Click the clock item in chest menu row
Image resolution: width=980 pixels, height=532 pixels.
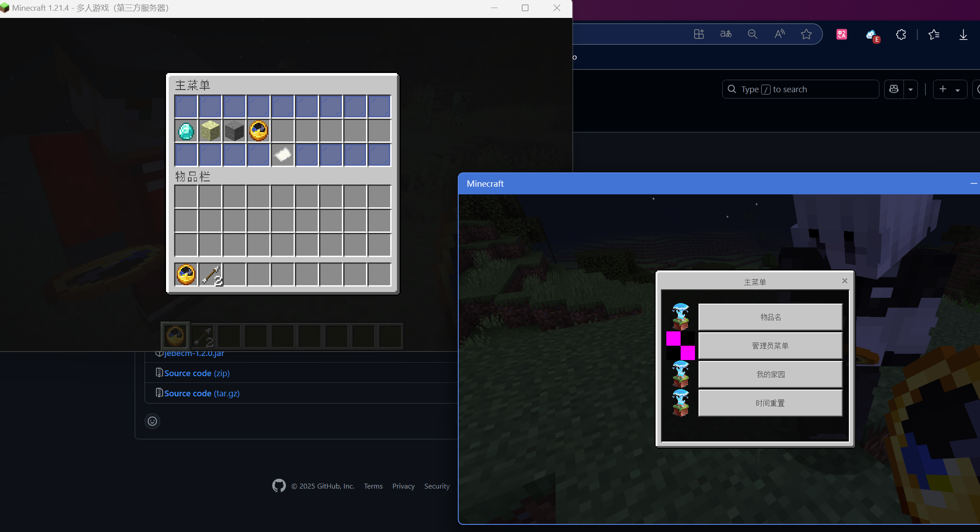point(259,131)
